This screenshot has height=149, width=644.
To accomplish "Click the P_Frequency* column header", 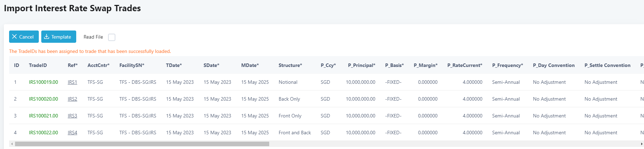I will pyautogui.click(x=507, y=65).
